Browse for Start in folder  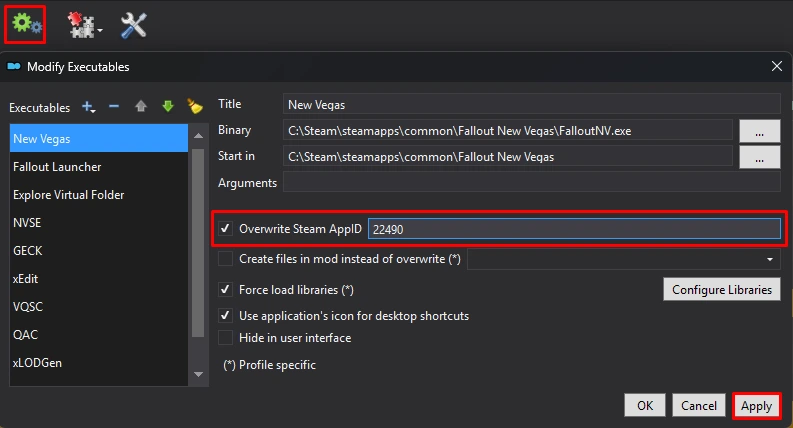click(759, 157)
